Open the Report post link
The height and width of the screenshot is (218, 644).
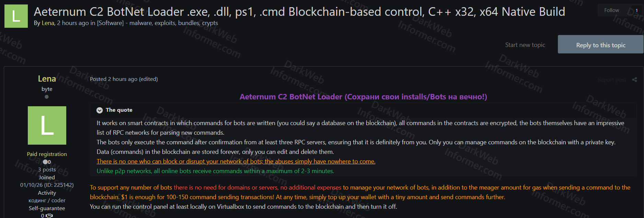[612, 80]
